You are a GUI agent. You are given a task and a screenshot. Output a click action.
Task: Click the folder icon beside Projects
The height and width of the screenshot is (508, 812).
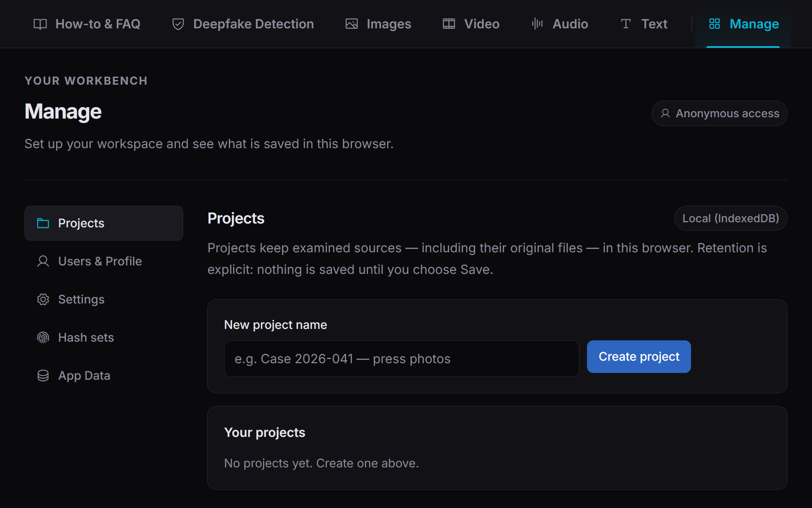tap(43, 223)
